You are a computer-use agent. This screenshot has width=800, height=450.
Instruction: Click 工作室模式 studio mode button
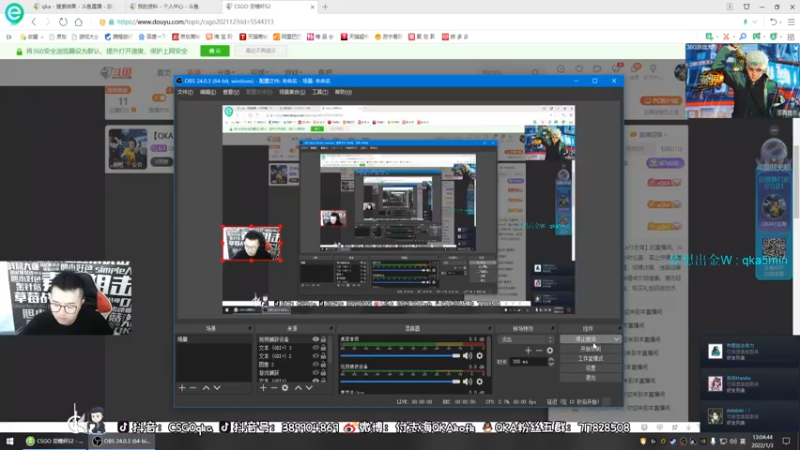590,359
